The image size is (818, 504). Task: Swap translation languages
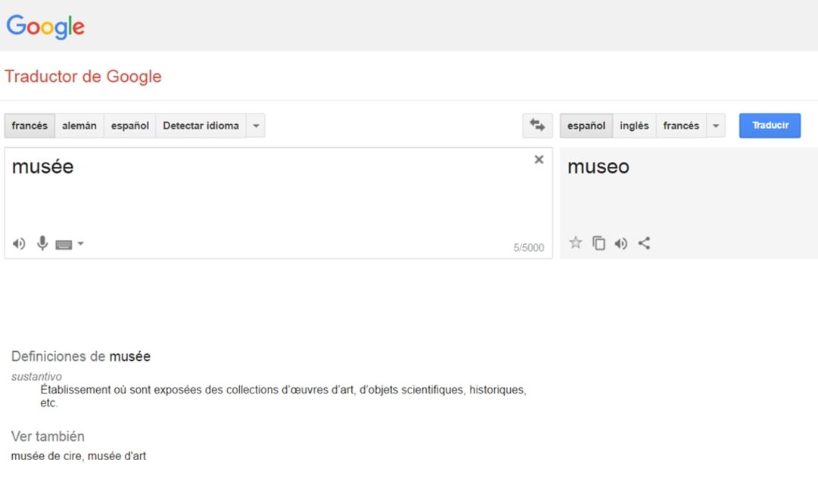coord(537,126)
